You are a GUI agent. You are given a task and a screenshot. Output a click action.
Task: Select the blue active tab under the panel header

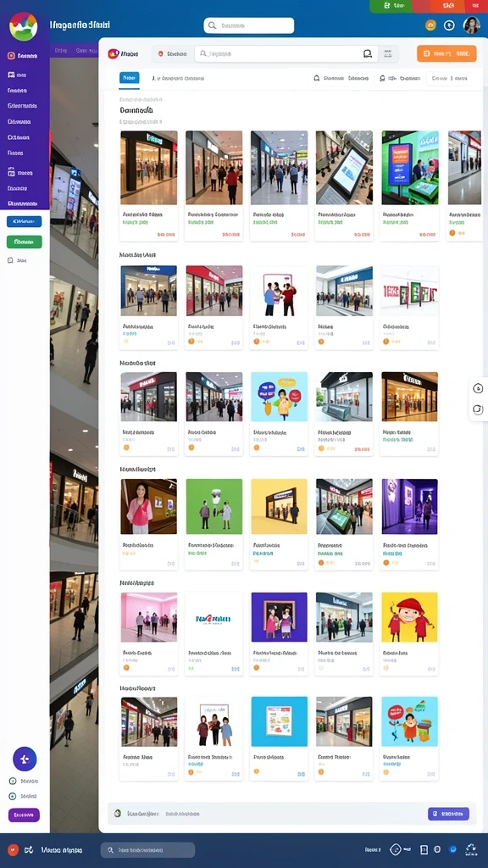point(130,78)
